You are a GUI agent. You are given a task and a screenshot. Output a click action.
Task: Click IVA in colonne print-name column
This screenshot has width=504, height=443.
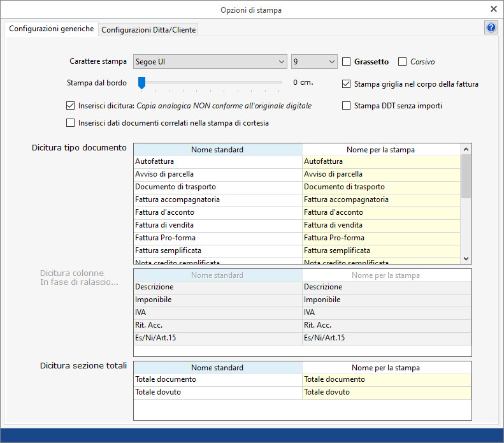pyautogui.click(x=387, y=312)
